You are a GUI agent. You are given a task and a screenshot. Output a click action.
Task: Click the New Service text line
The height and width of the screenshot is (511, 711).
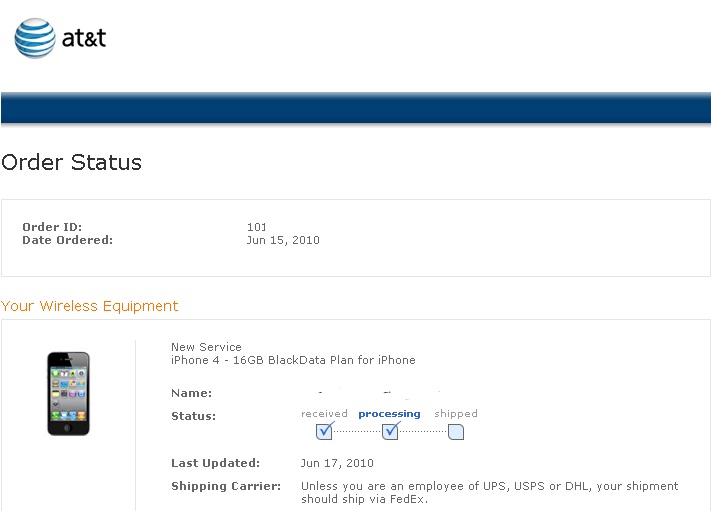(206, 347)
